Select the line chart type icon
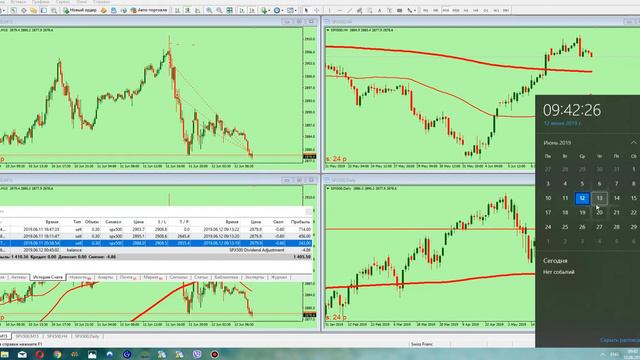 click(198, 10)
